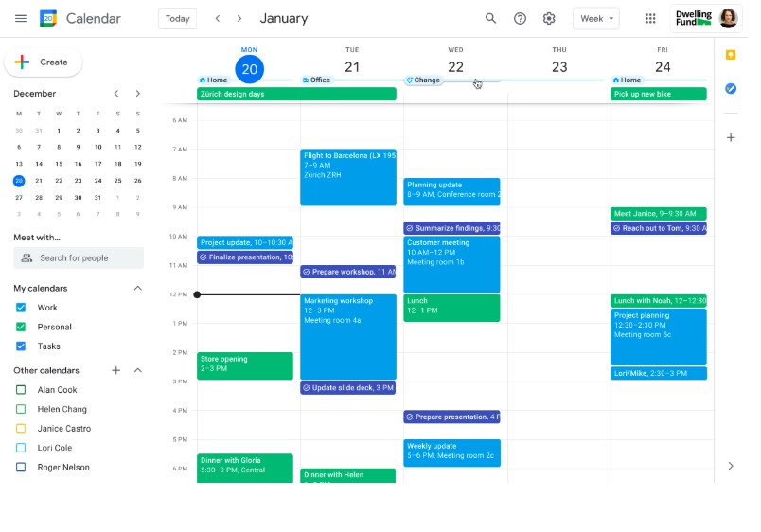Select Tuesday 21 day header

[x=352, y=66]
